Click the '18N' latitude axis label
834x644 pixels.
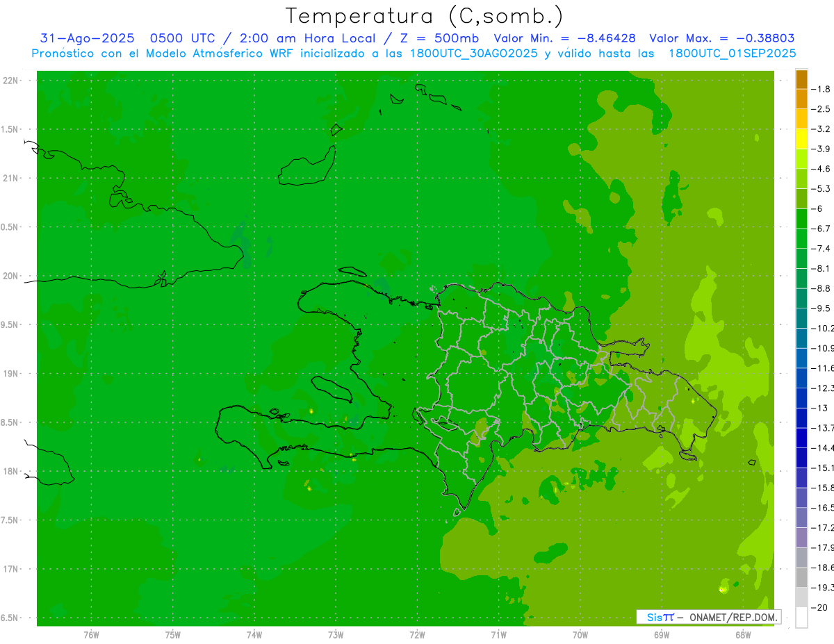click(11, 471)
